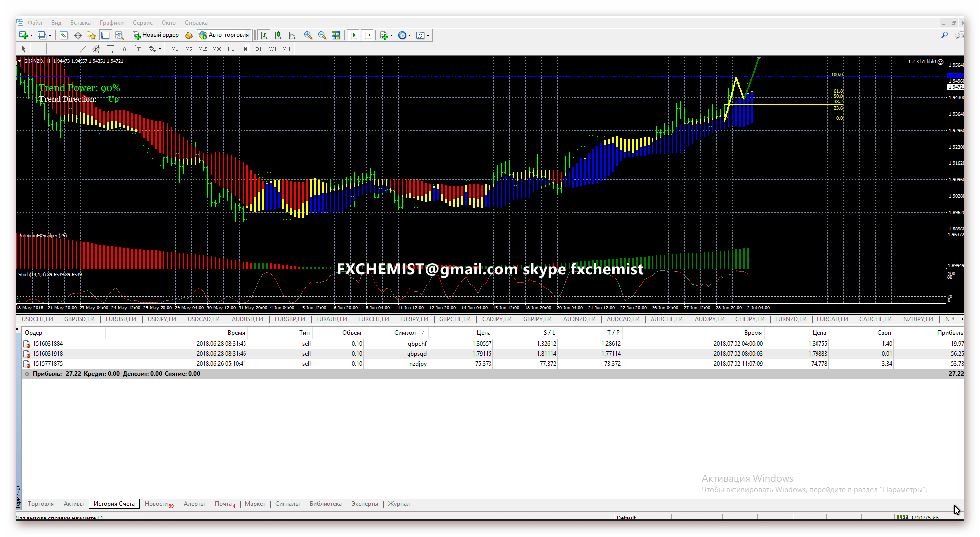980x537 pixels.
Task: Select order 1515771875 nzdjpy row
Action: coord(493,364)
